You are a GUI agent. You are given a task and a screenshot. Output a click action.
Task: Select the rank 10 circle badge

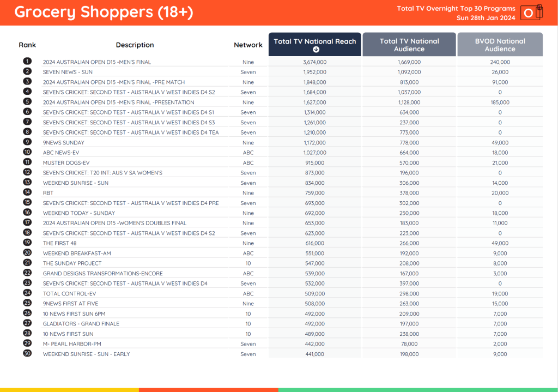click(x=27, y=152)
